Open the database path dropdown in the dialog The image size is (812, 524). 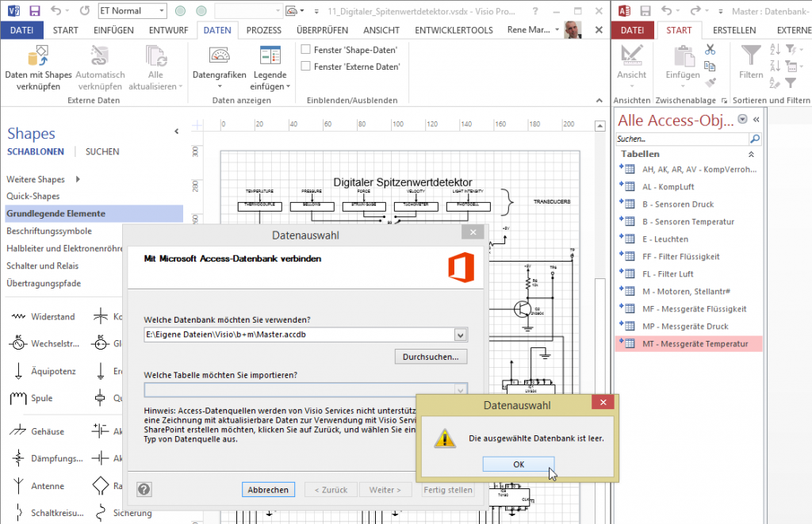(460, 335)
